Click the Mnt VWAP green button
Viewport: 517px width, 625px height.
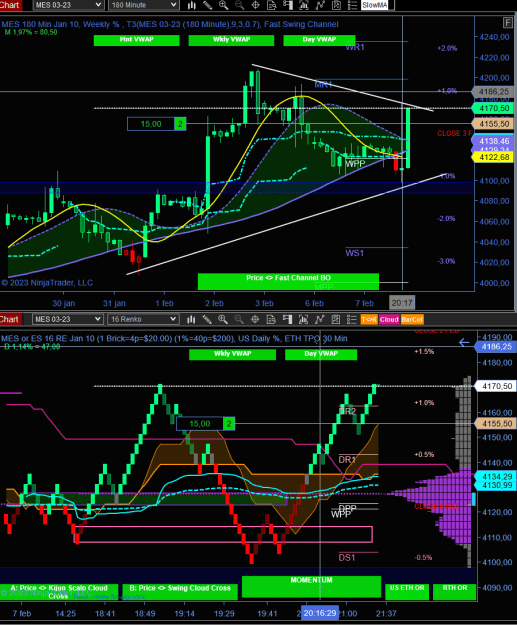(136, 40)
